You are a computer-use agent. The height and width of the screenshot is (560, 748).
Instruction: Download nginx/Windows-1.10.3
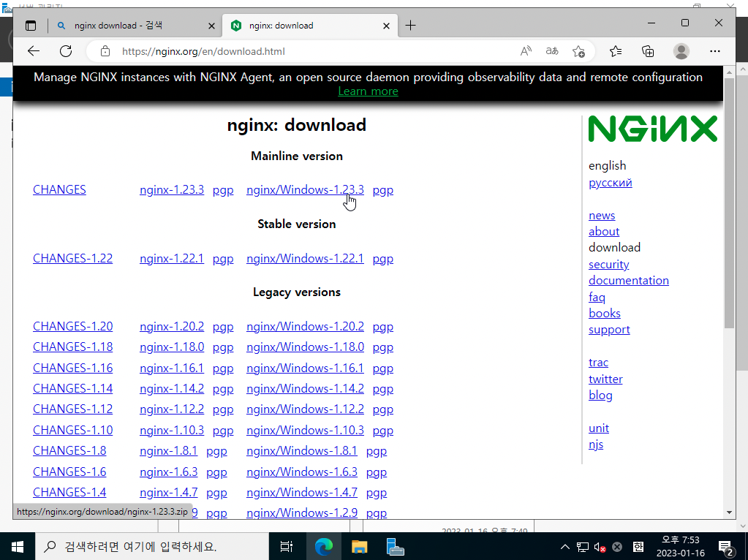tap(305, 431)
